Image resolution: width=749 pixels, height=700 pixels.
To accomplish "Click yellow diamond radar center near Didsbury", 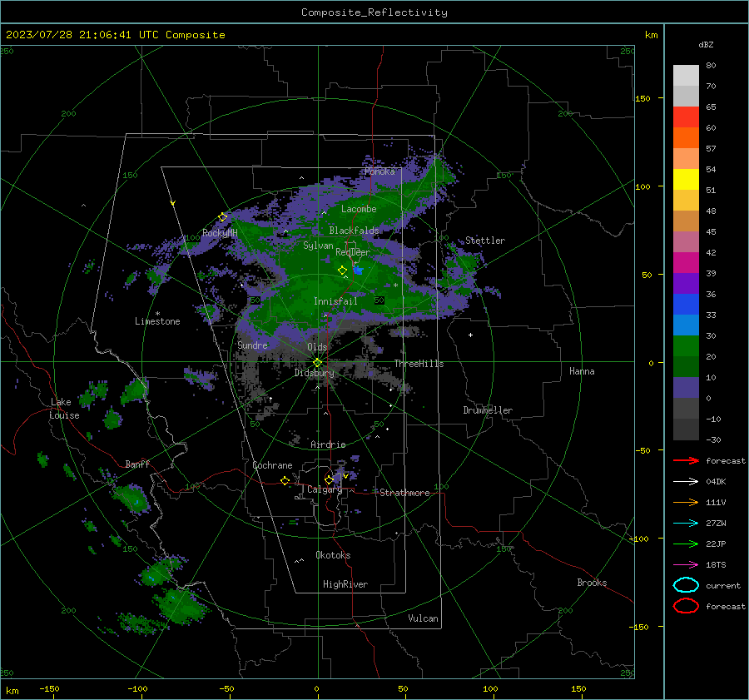I will click(318, 363).
